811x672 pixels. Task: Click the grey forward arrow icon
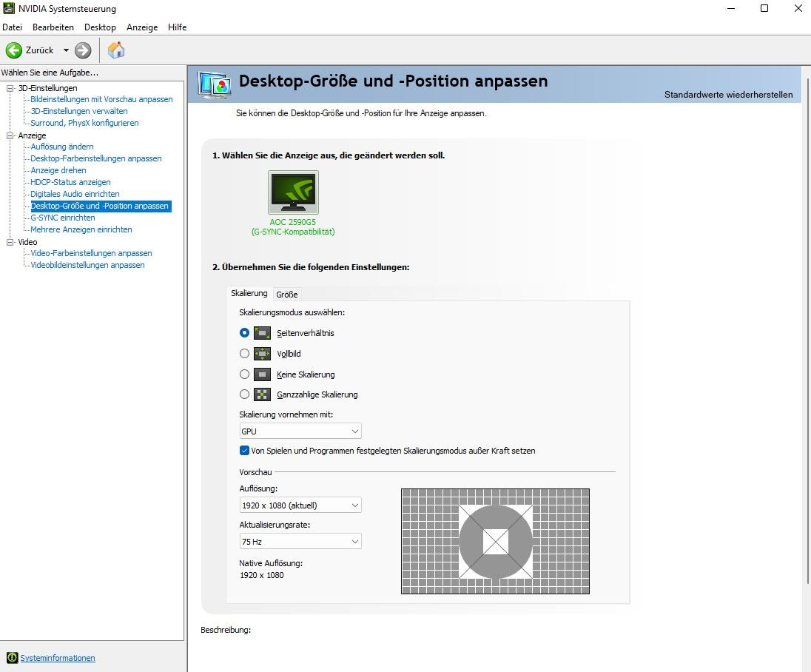[83, 50]
